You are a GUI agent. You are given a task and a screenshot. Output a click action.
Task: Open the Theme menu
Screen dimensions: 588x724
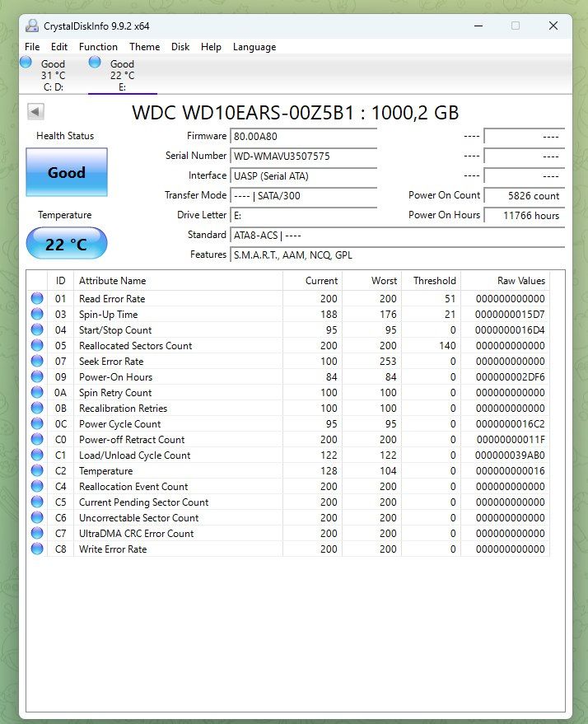tap(144, 47)
